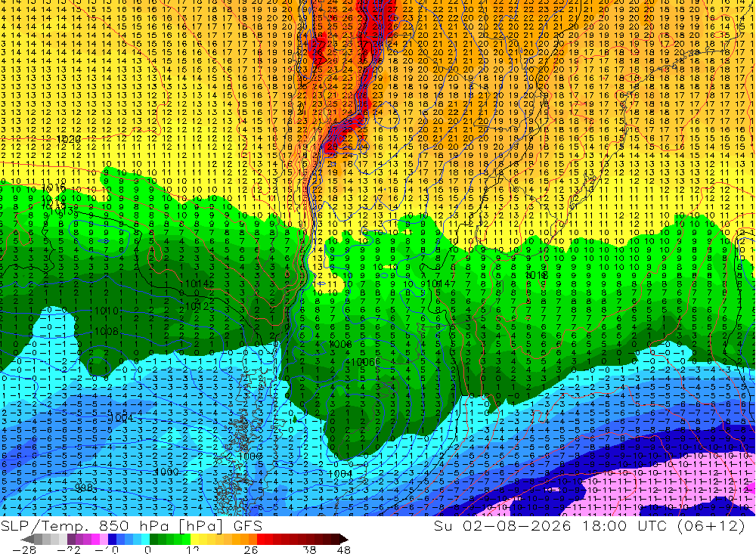Click the '1000' isobar label on the map

coord(166,472)
